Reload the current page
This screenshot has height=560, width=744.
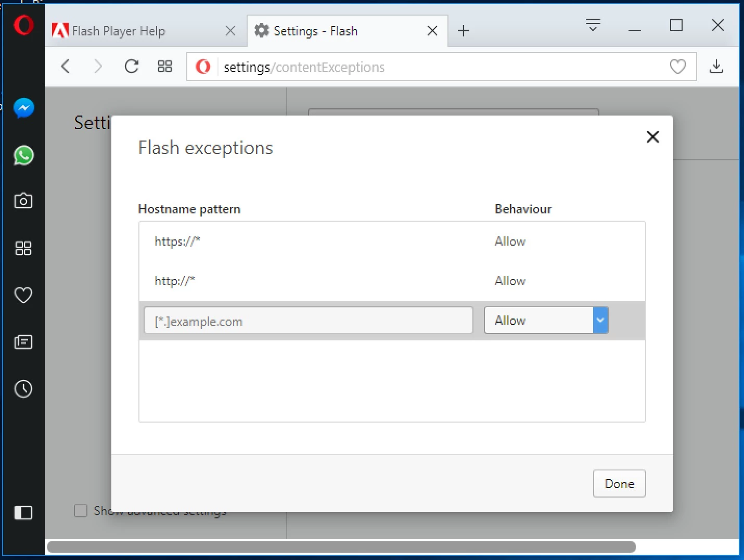point(131,66)
